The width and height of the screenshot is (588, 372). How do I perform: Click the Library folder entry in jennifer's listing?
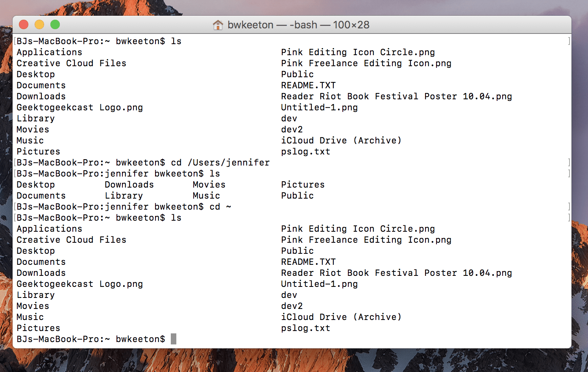[x=124, y=195]
